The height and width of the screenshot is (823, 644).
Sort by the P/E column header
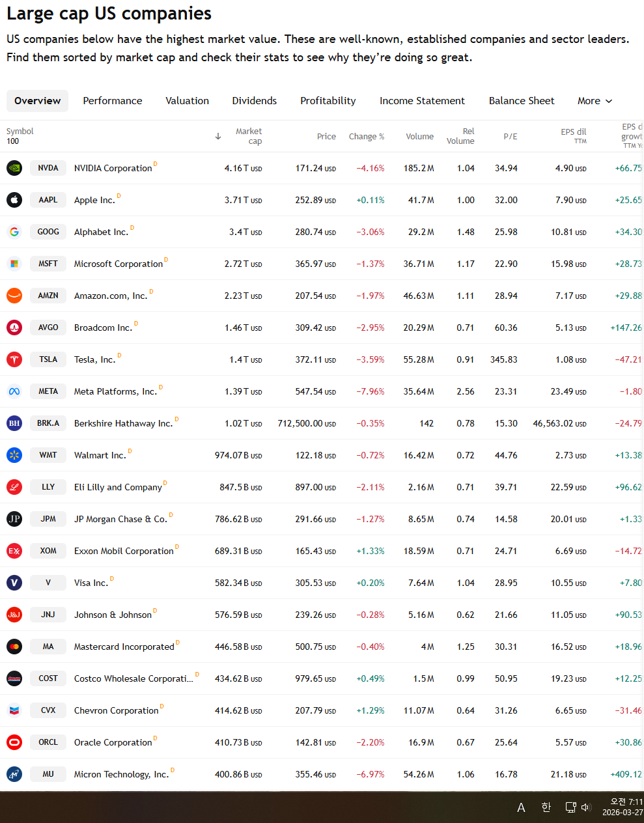[511, 137]
